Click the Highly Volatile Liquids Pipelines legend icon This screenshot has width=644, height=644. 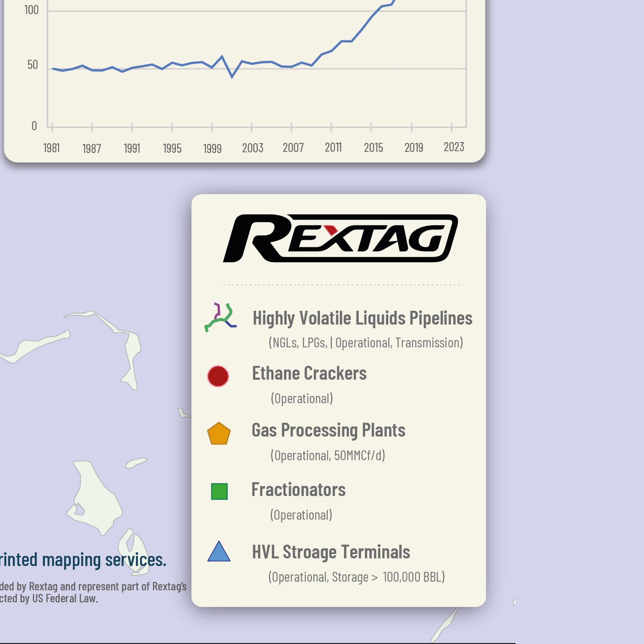tap(220, 317)
